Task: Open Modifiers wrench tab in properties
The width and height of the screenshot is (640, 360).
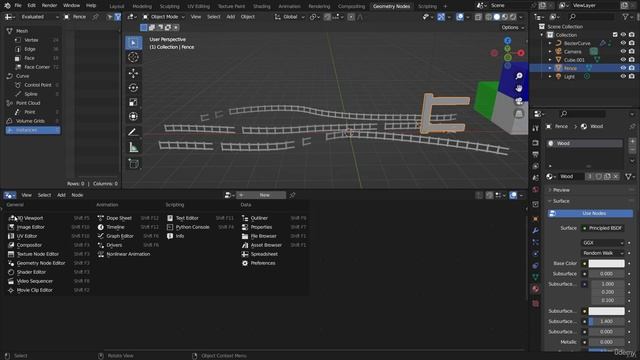Action: click(536, 231)
